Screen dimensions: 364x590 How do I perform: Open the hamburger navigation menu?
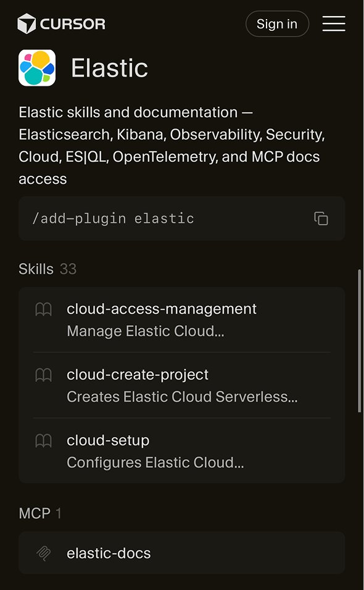[334, 23]
